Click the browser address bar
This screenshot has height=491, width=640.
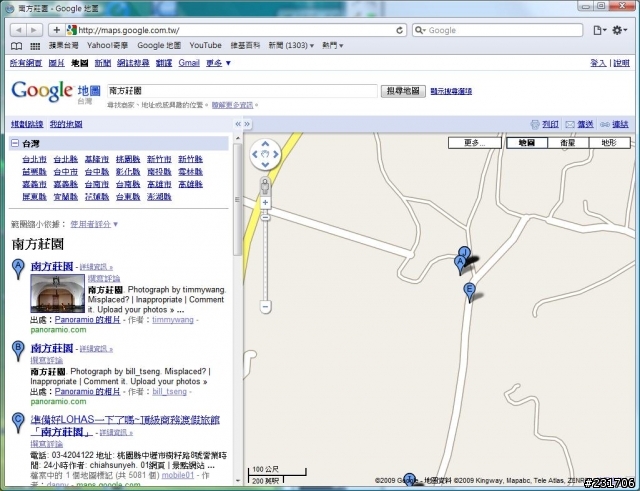click(236, 30)
